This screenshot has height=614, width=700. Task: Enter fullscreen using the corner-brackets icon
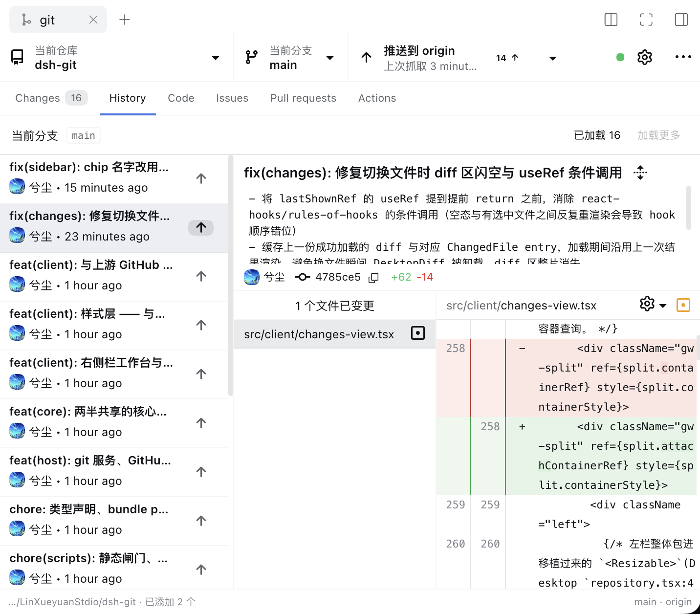646,20
